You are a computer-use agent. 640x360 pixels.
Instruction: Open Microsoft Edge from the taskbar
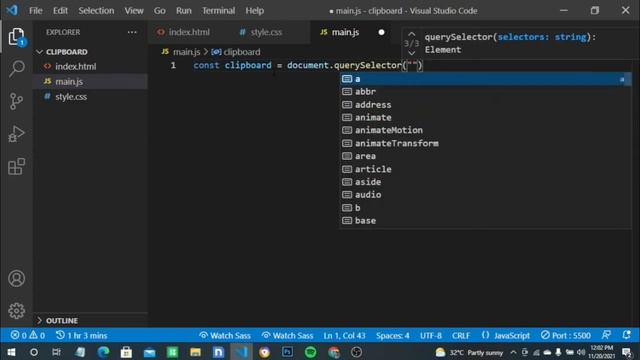(103, 352)
